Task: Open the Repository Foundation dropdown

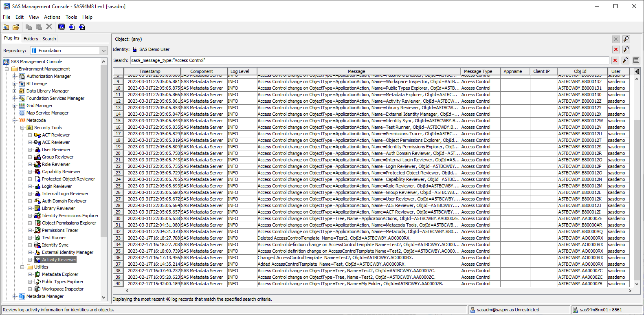Action: 104,51
